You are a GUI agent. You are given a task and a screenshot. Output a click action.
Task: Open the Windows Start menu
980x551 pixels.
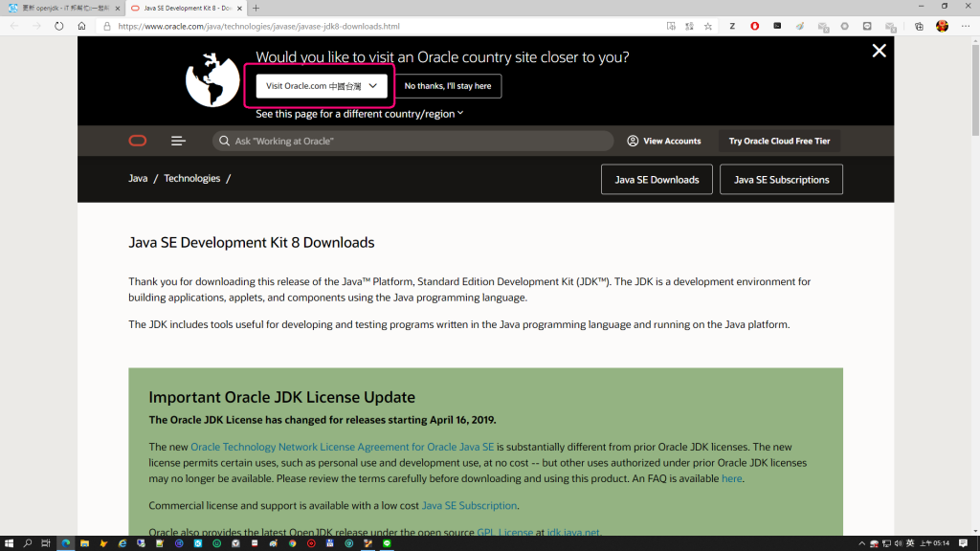tap(9, 543)
